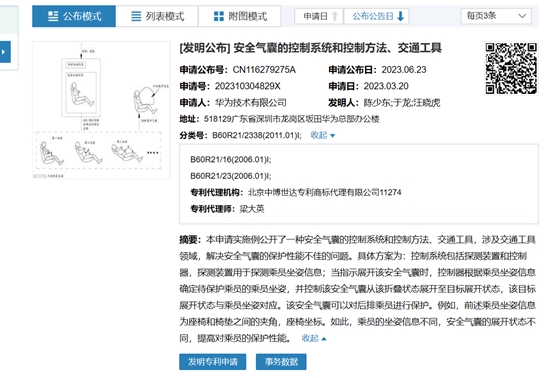The height and width of the screenshot is (378, 550).
Task: Select publication date 2023.06.23
Action: pos(404,70)
